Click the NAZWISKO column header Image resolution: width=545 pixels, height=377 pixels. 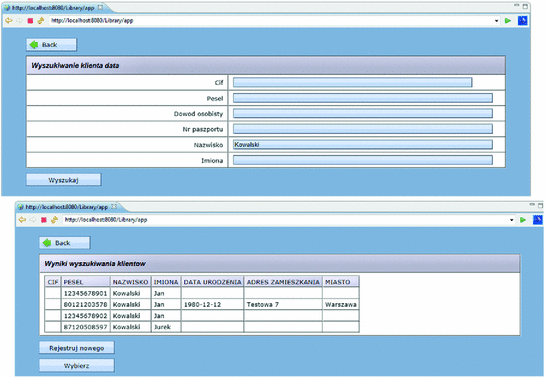point(131,282)
